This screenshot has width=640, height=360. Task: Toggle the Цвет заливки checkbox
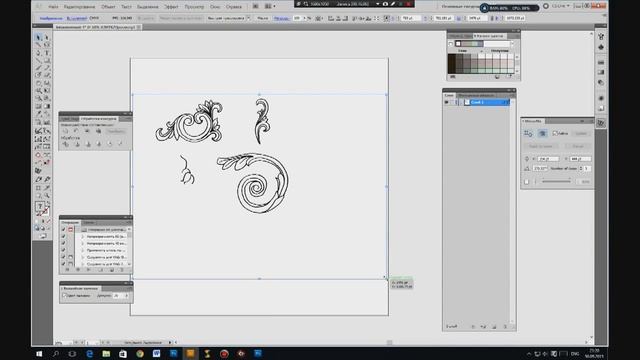pyautogui.click(x=64, y=296)
